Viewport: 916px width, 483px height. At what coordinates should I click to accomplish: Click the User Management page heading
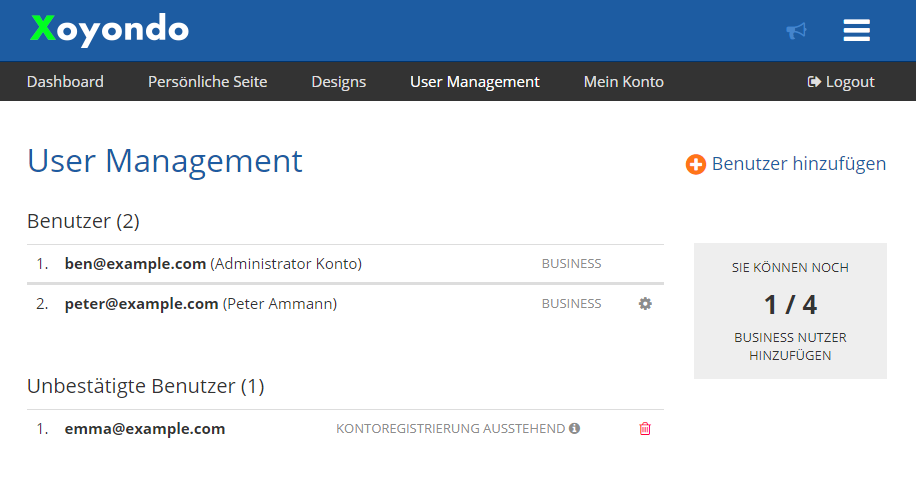[165, 161]
